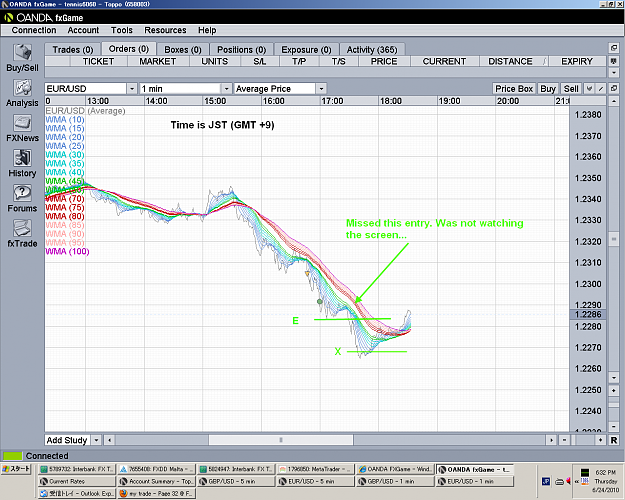Open the History sidebar icon
625x500 pixels.
(22, 158)
